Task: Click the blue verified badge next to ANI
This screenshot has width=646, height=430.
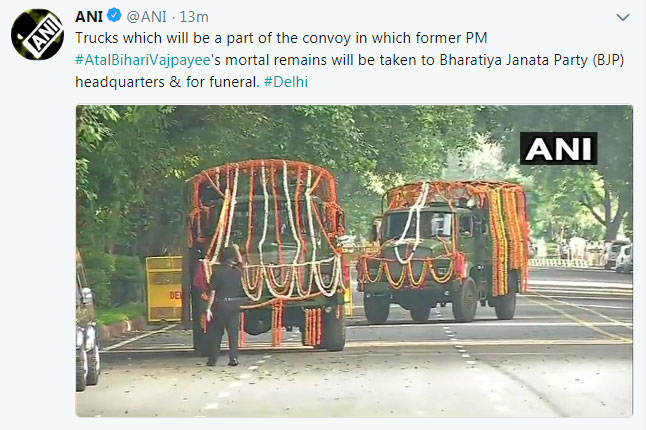Action: click(114, 16)
